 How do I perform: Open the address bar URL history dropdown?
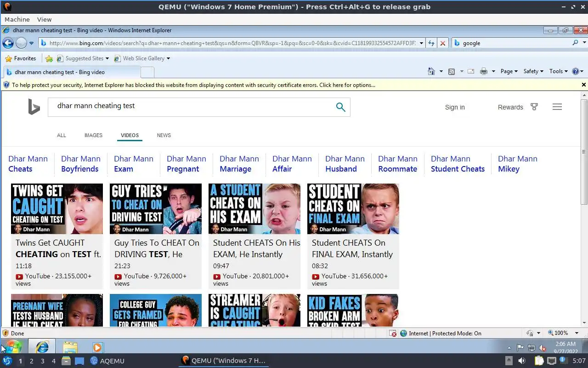pos(421,43)
